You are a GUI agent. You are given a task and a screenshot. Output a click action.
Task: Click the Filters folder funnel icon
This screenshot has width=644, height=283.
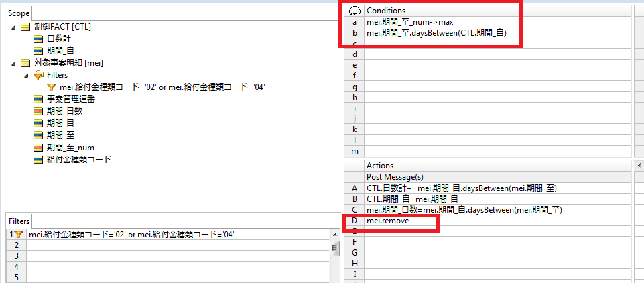point(39,75)
